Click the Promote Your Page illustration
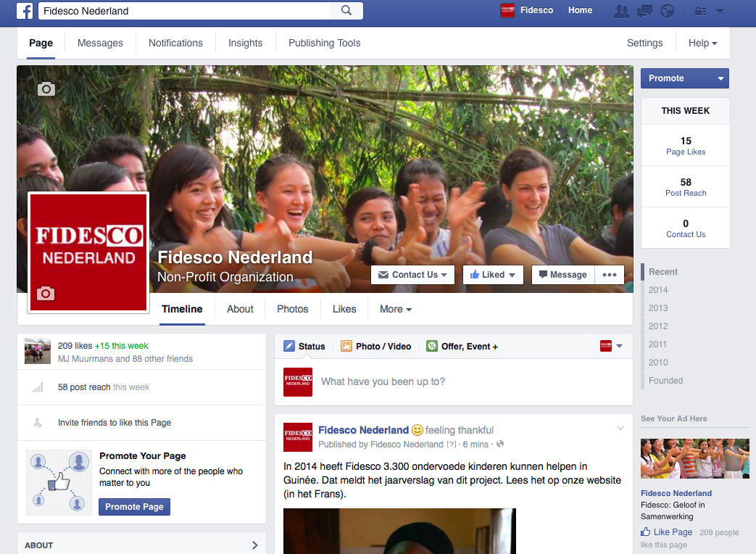The height and width of the screenshot is (554, 756). coord(59,482)
